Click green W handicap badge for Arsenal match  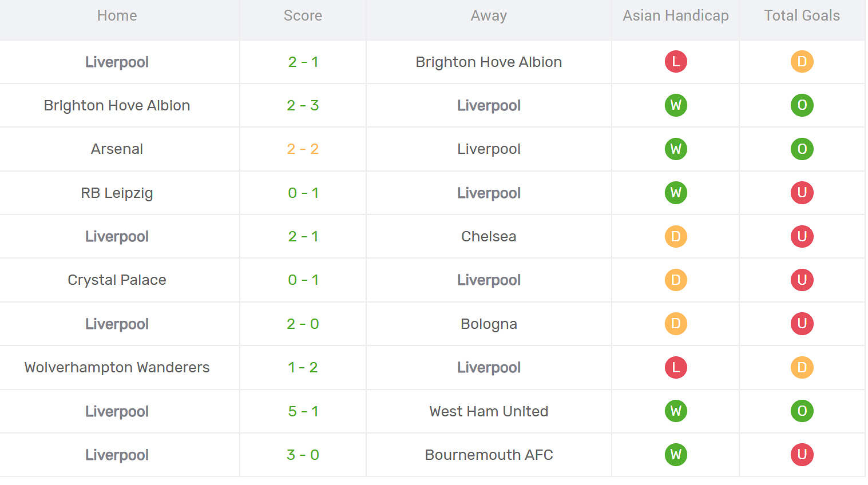[x=675, y=149]
